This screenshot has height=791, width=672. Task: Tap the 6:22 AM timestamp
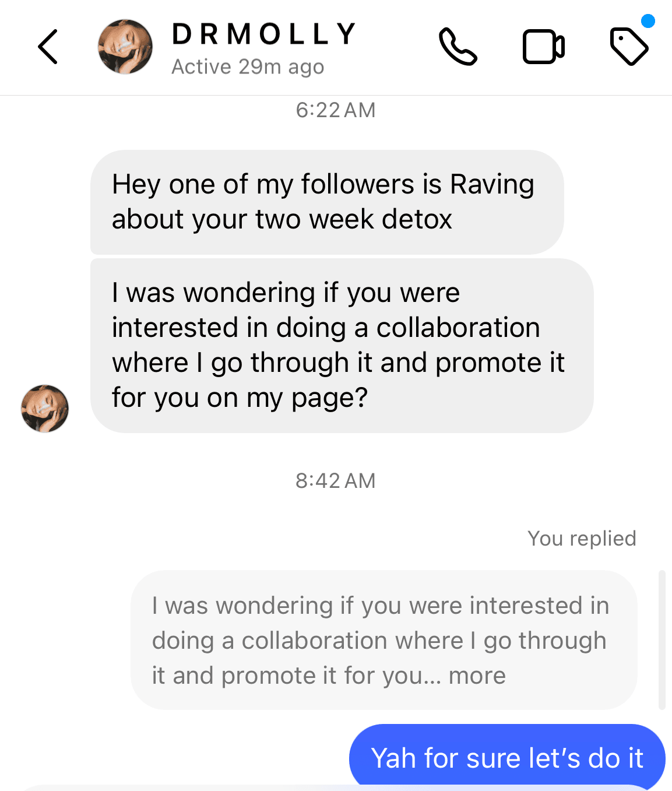pyautogui.click(x=336, y=110)
